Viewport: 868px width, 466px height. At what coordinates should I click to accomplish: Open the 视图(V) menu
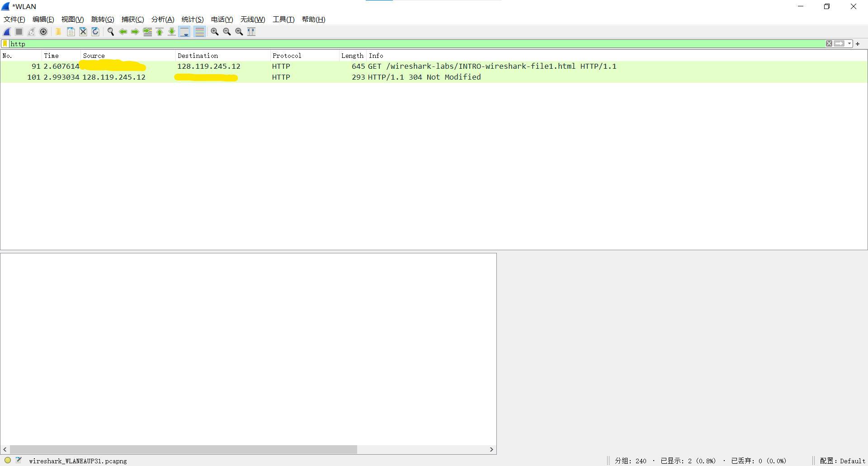point(73,19)
